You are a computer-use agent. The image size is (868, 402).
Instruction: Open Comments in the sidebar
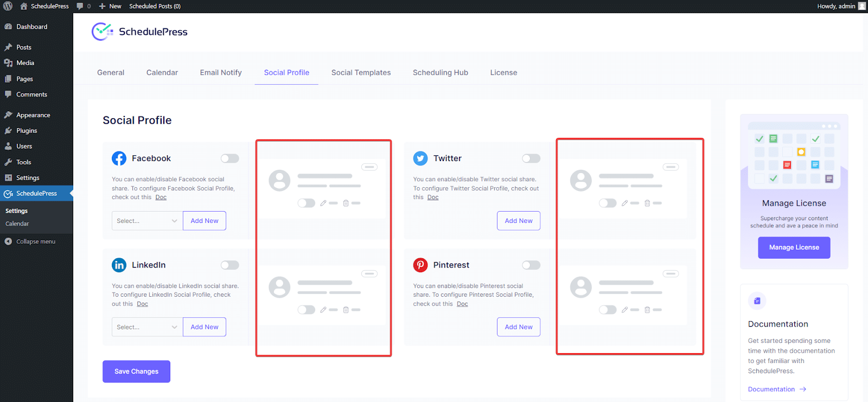36,94
